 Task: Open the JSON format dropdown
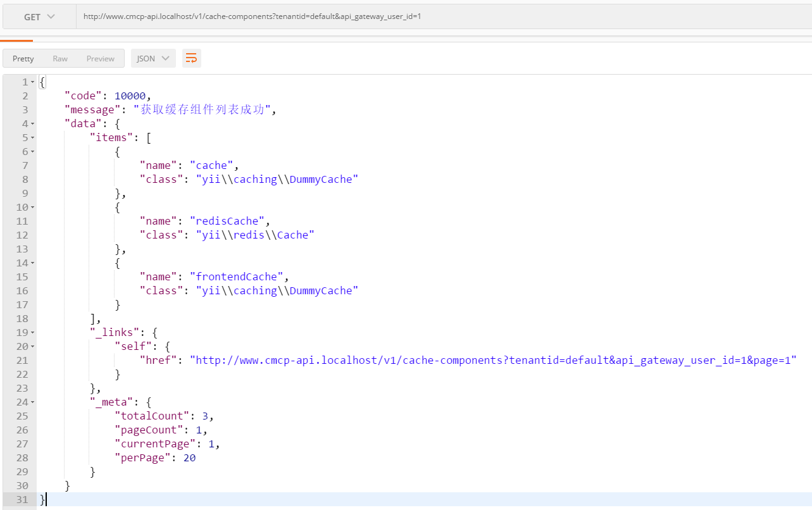pos(153,58)
